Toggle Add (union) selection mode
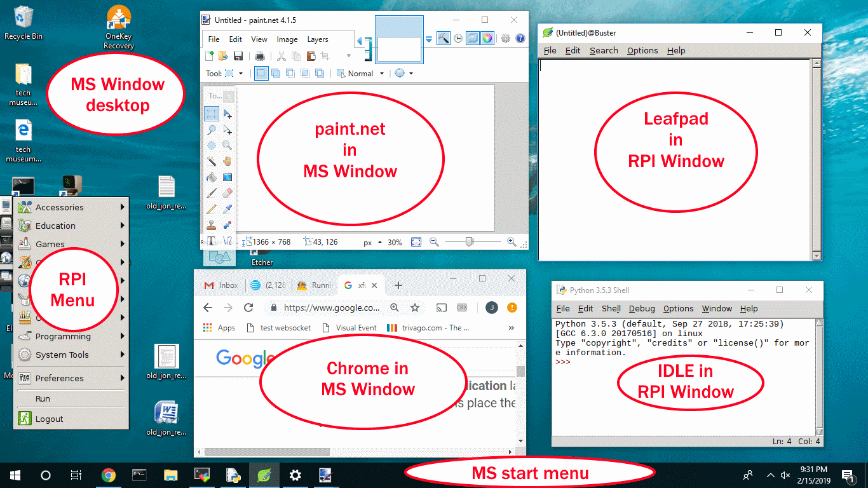 276,73
